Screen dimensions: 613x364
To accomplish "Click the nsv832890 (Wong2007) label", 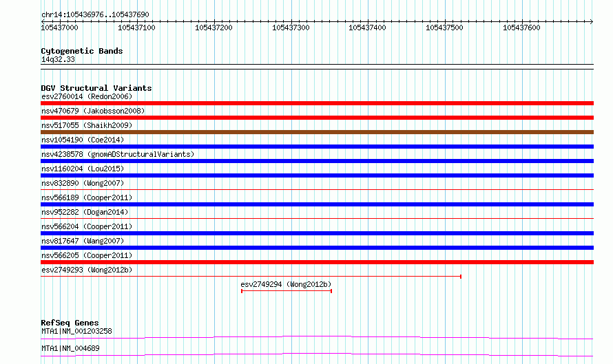I will [x=83, y=183].
